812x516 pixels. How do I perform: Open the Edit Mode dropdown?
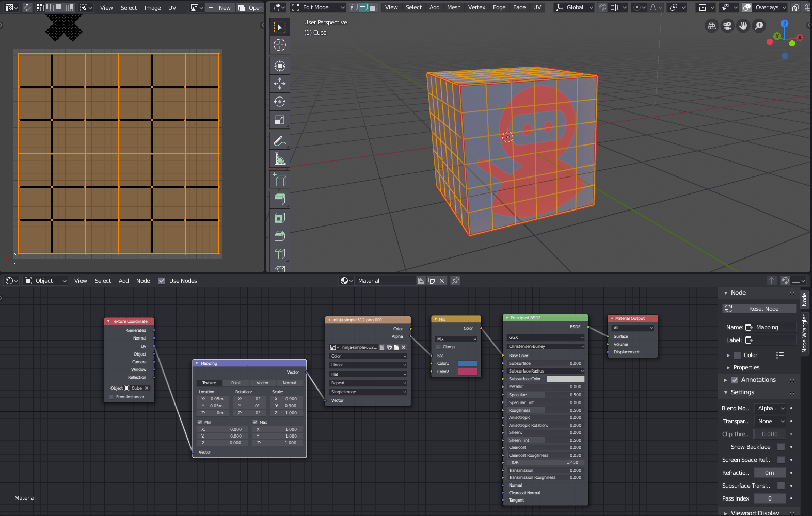318,7
